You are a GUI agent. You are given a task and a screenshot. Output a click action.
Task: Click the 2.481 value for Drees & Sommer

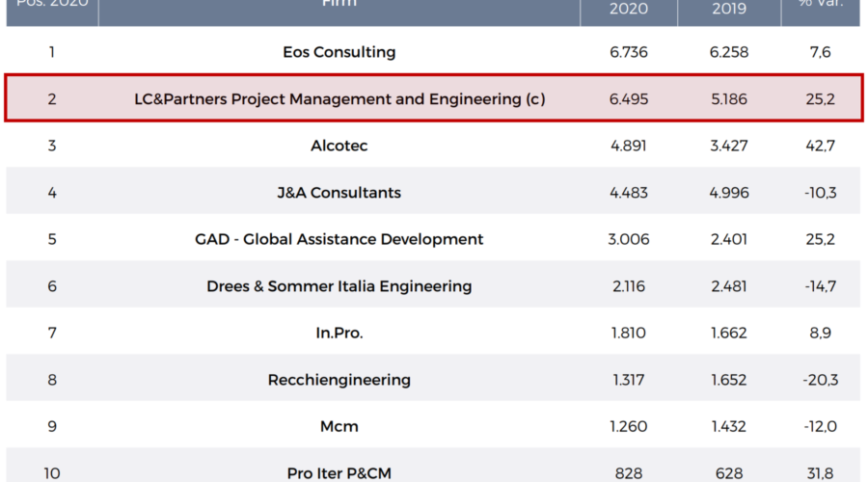pyautogui.click(x=729, y=286)
